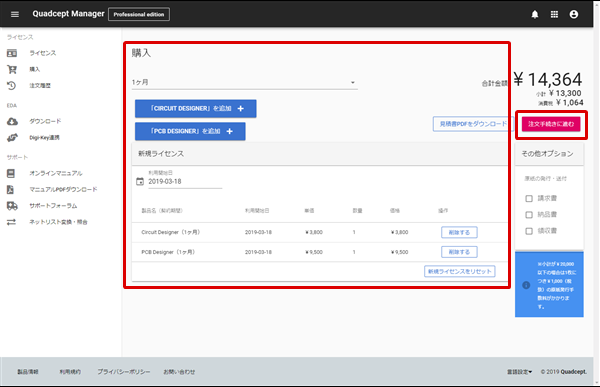Image resolution: width=600 pixels, height=387 pixels.
Task: Open マニュアルPDFダウンロード menu item
Action: (x=64, y=189)
